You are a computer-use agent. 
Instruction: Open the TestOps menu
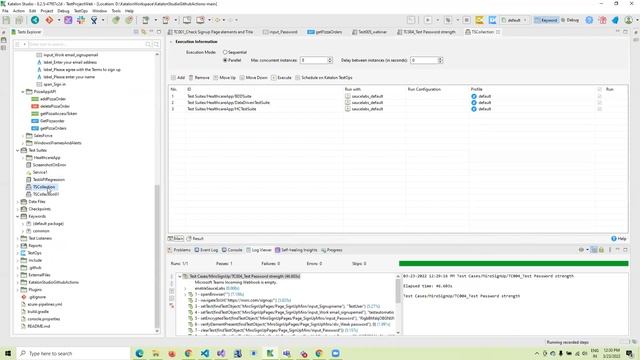(x=81, y=11)
